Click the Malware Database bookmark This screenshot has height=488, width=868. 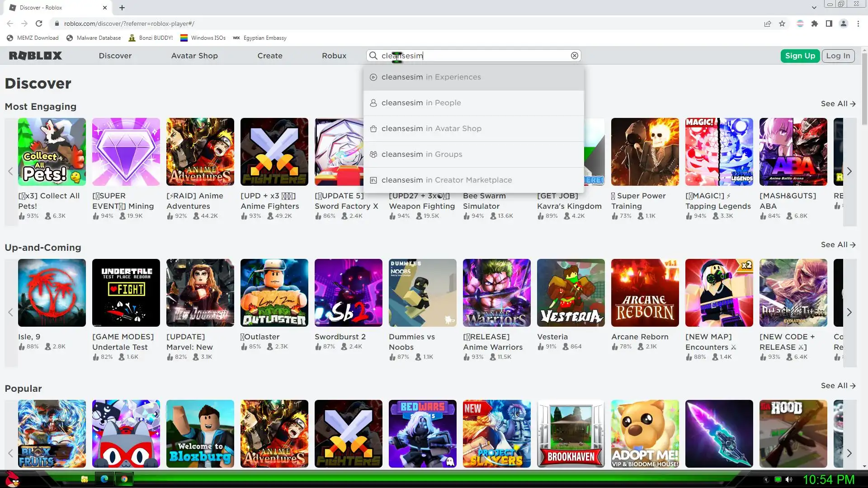pyautogui.click(x=94, y=38)
